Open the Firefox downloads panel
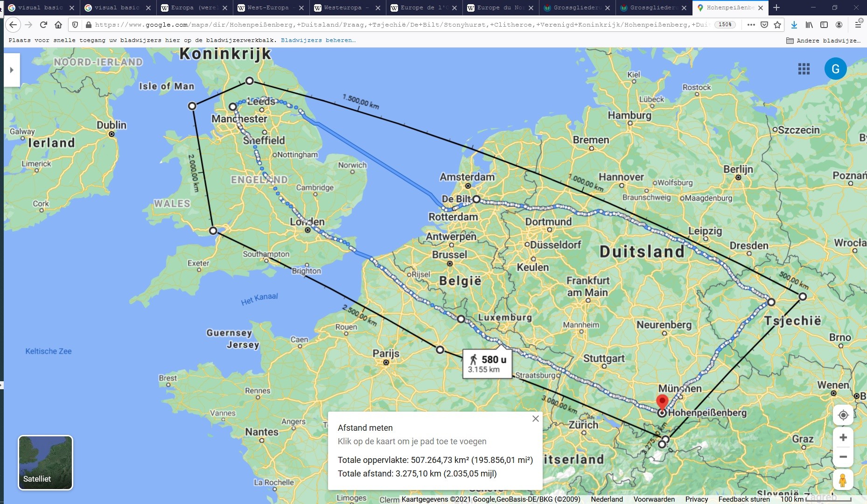The image size is (867, 504). click(794, 25)
